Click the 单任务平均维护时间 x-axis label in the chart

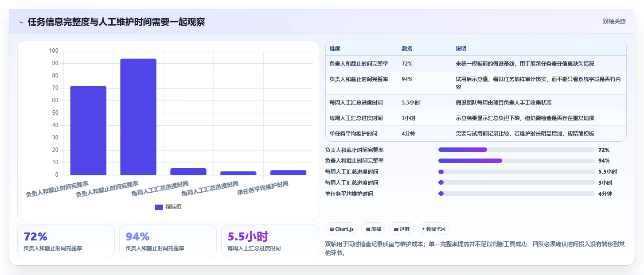point(263,188)
